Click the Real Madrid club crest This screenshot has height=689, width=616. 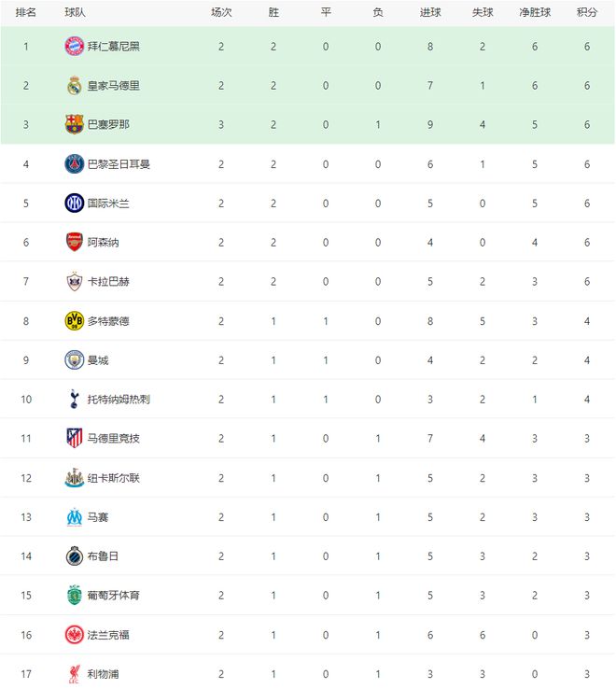point(74,85)
